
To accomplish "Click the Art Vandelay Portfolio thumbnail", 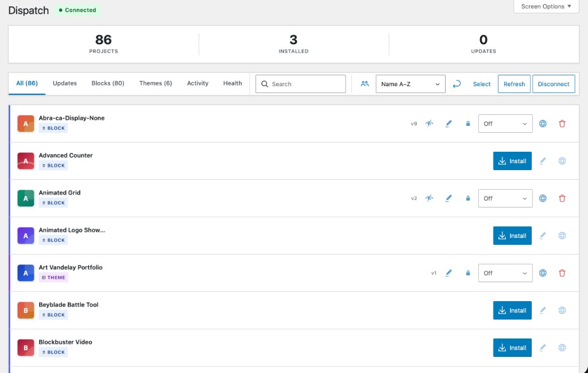I will (x=26, y=273).
